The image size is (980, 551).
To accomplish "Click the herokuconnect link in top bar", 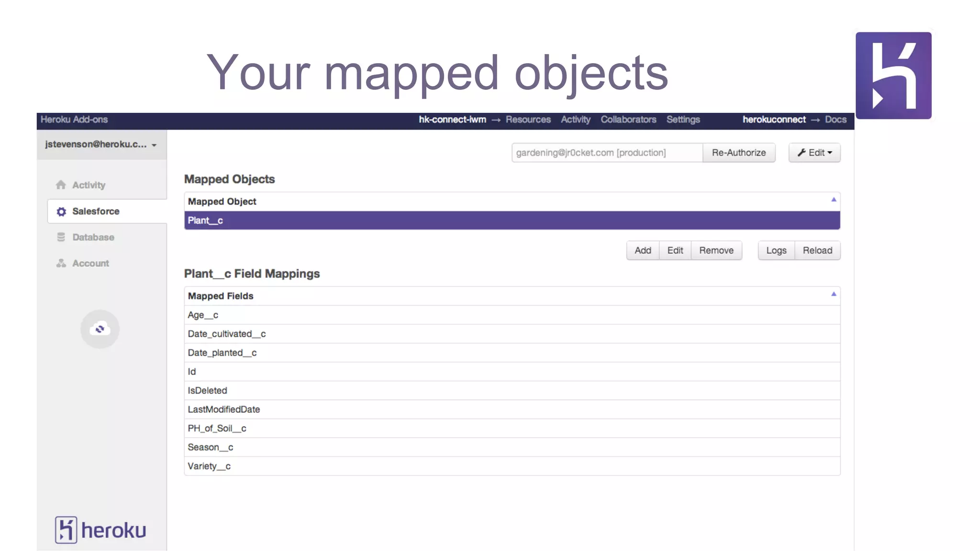I will click(x=774, y=120).
